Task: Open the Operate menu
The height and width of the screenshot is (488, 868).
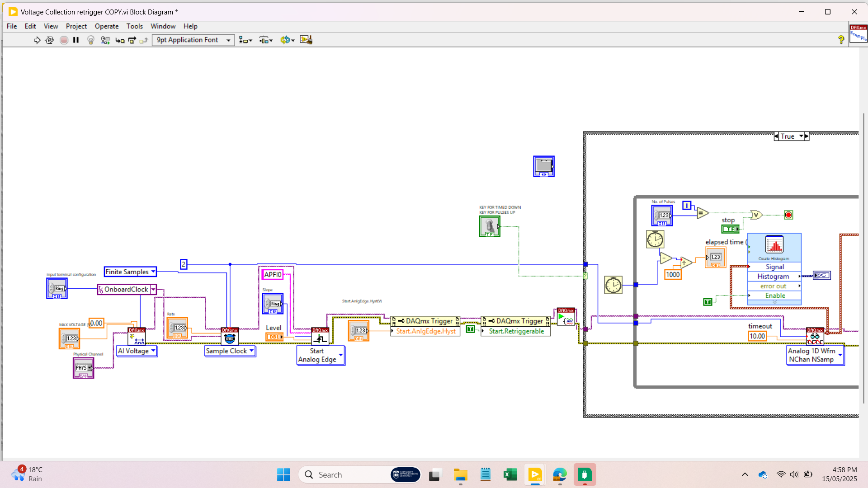Action: pyautogui.click(x=107, y=26)
